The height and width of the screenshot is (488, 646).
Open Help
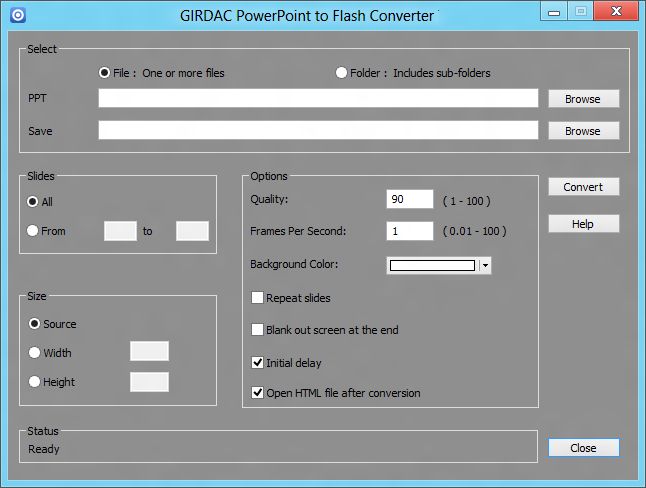click(583, 224)
